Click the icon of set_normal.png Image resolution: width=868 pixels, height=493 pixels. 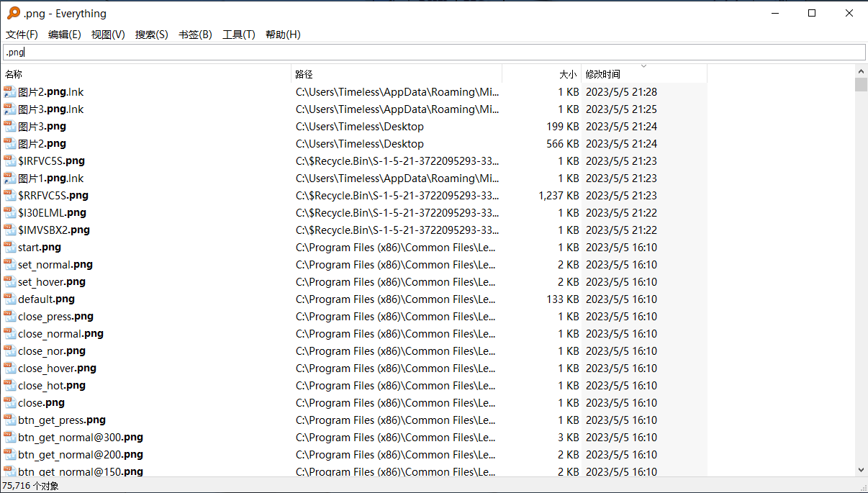[9, 264]
